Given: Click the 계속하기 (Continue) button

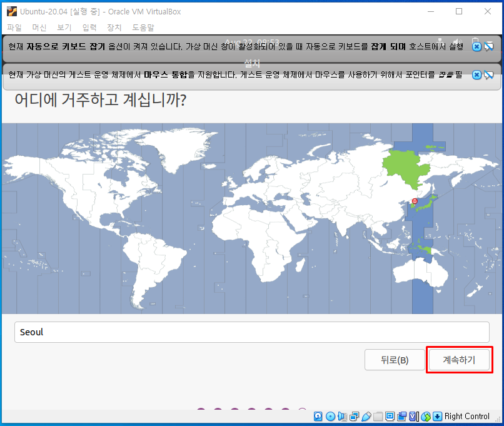Looking at the screenshot, I should click(460, 360).
